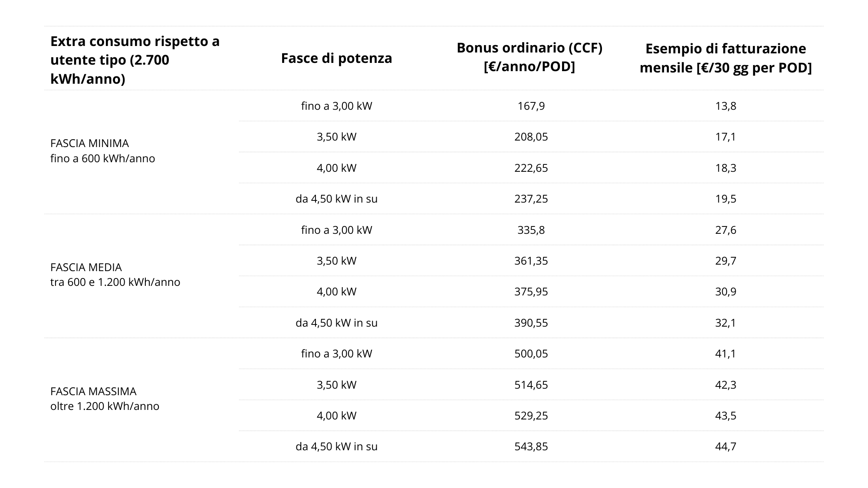Click the bonus value 375,95

(531, 291)
